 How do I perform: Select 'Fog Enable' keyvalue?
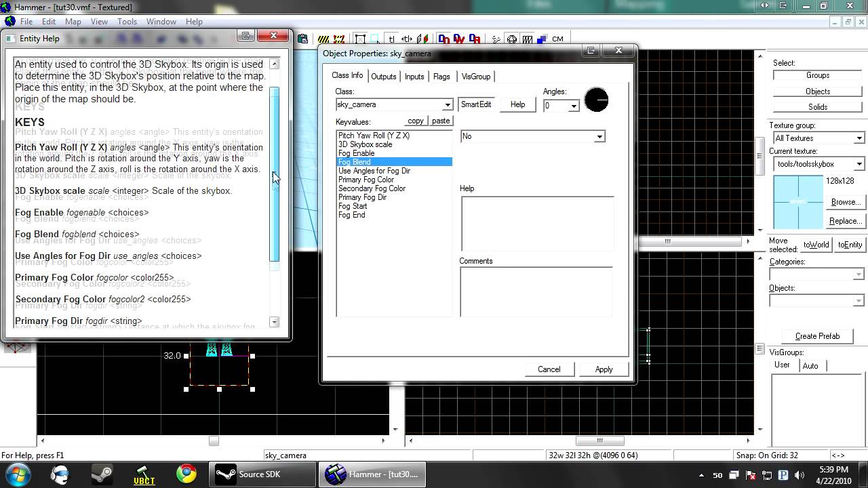pyautogui.click(x=356, y=153)
